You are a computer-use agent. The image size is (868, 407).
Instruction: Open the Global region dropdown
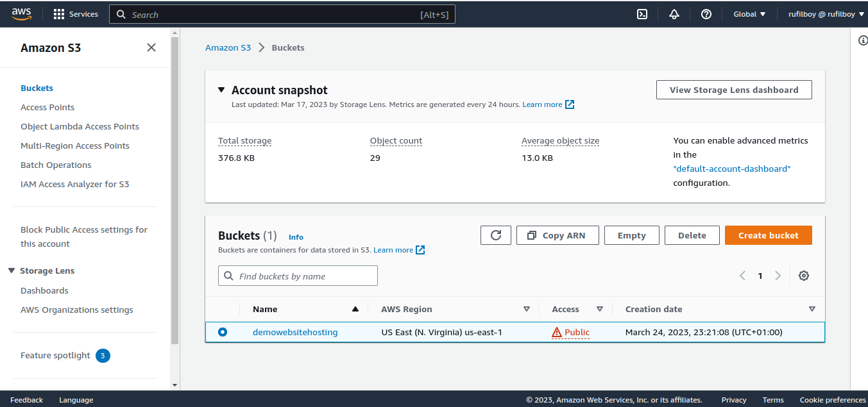pos(749,14)
